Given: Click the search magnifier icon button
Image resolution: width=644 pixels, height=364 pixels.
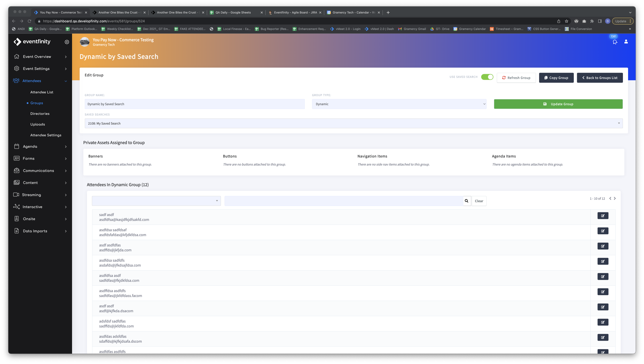Looking at the screenshot, I should click(x=467, y=201).
